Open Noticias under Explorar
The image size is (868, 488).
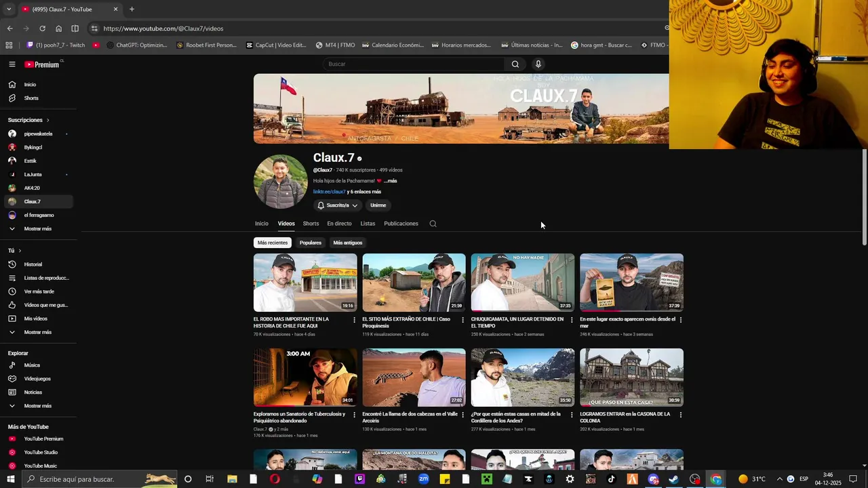[x=38, y=392]
